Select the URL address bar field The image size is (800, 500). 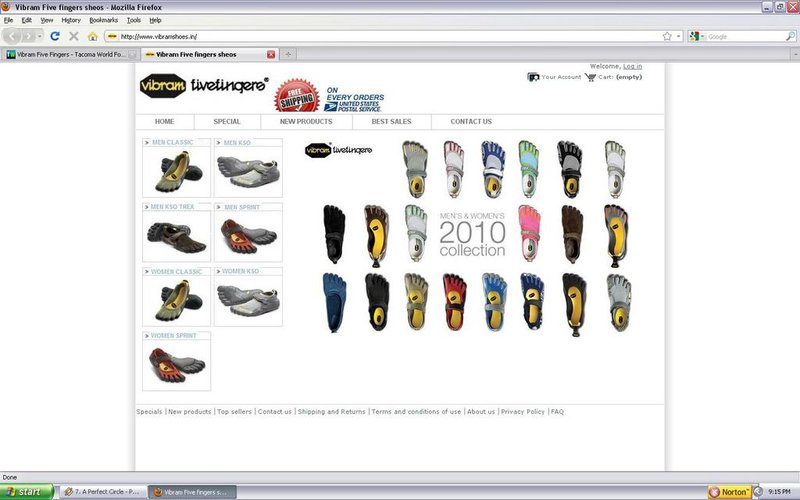[388, 36]
